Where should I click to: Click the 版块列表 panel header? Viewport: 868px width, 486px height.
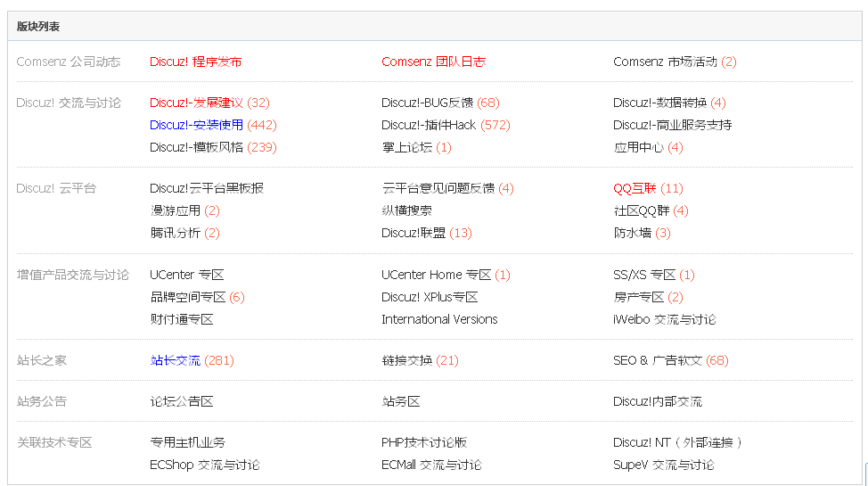435,26
